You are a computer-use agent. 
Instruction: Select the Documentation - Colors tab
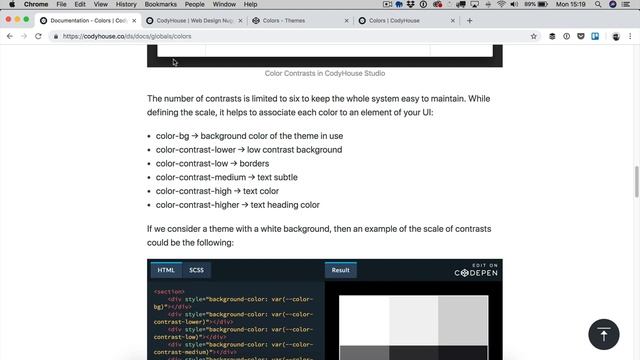click(87, 20)
